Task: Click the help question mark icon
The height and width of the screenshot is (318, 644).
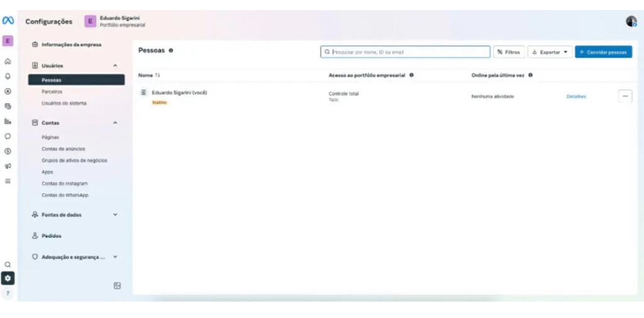Action: [x=8, y=293]
